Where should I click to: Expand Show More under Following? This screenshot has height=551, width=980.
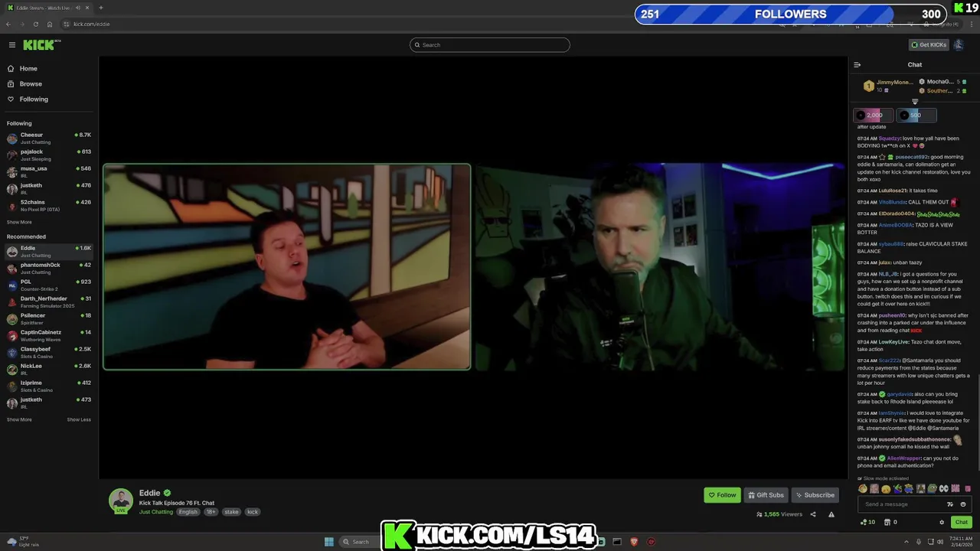(x=19, y=223)
